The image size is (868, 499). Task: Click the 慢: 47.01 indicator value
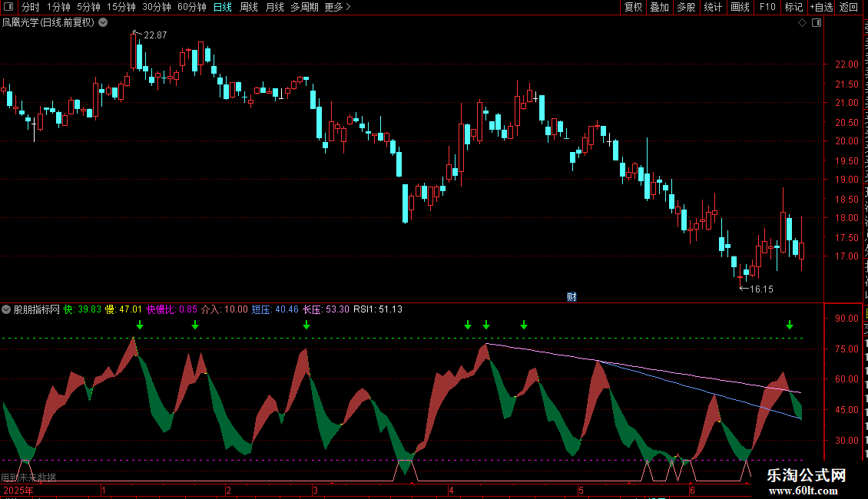tap(124, 309)
